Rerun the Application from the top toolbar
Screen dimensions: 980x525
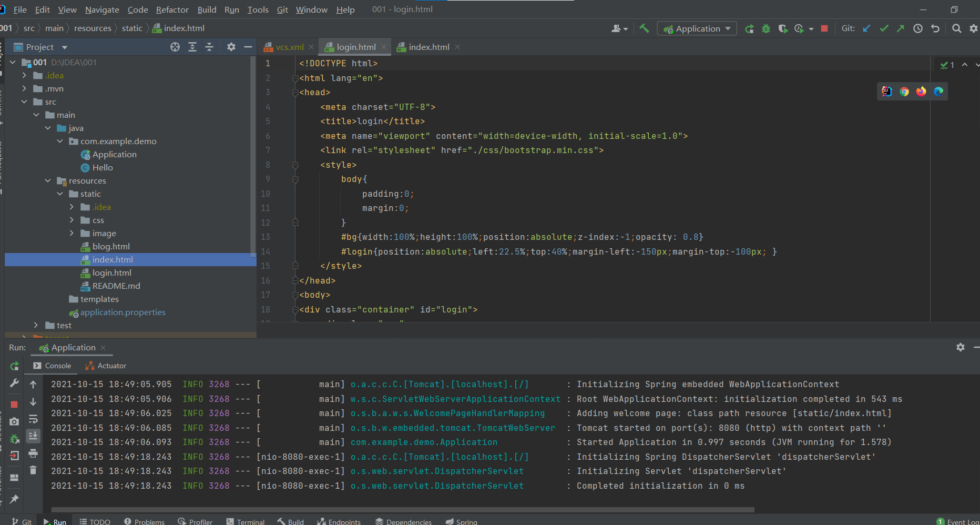pyautogui.click(x=749, y=28)
